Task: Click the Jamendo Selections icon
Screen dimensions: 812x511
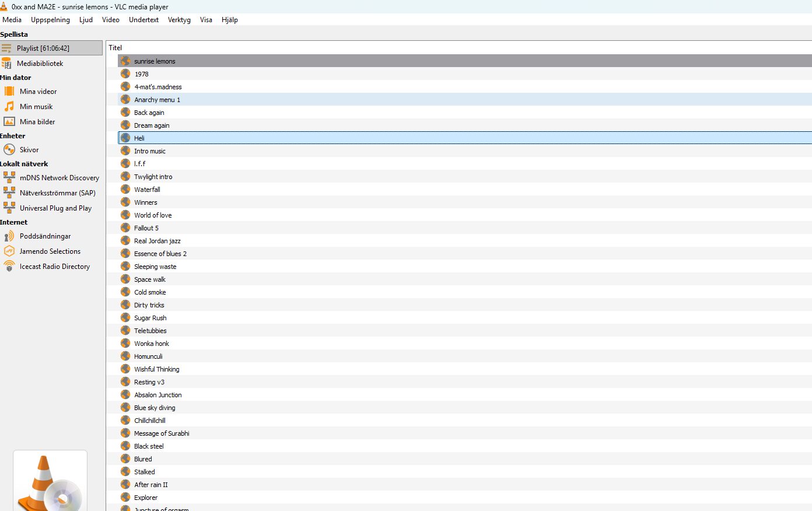Action: pos(9,251)
